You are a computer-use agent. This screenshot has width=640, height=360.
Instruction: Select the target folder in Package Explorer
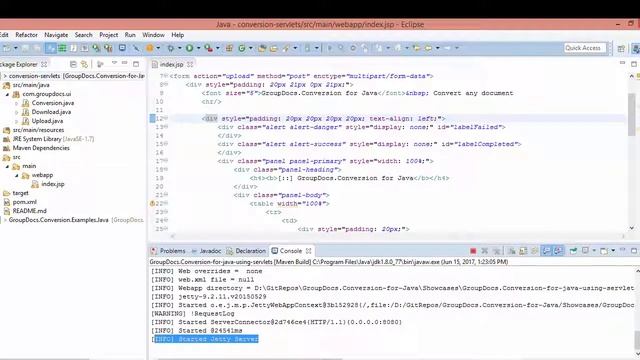point(20,193)
